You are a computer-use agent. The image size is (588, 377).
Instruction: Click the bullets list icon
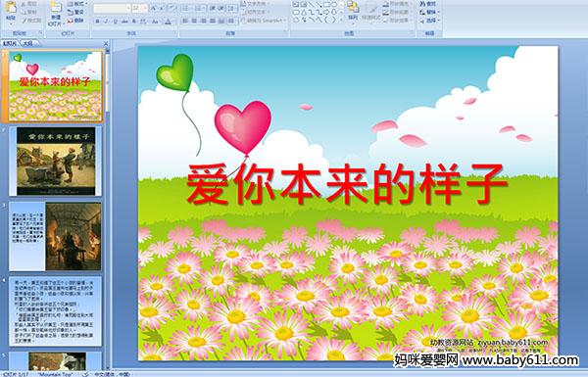[186, 8]
